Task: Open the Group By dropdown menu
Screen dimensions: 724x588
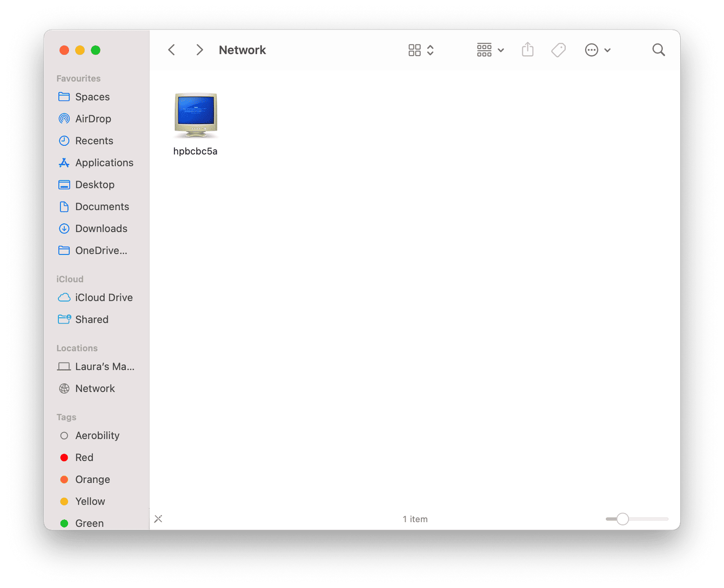Action: (x=490, y=50)
